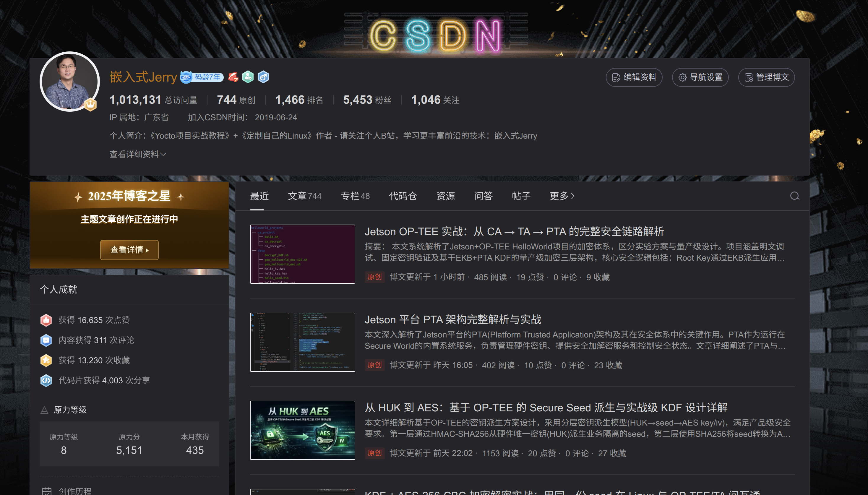
Task: Open the Jetson OP-TEE article thumbnail
Action: [302, 254]
